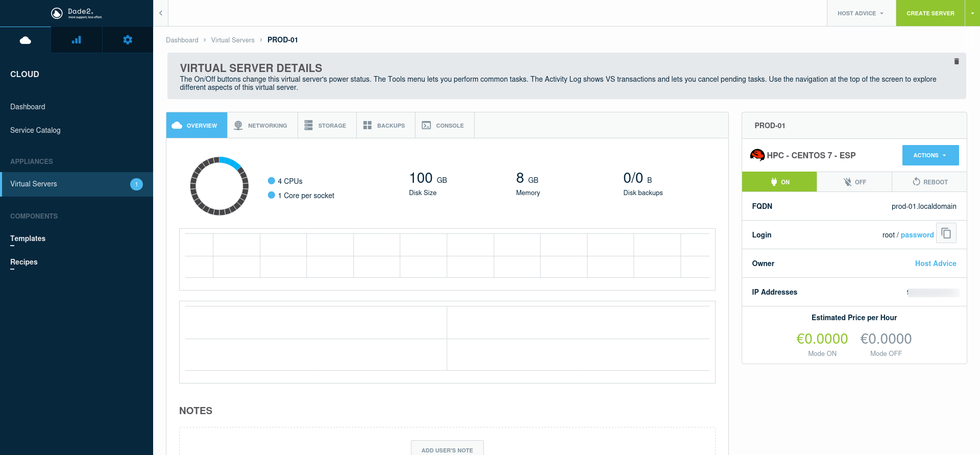Switch to the NETWORKING tab
The height and width of the screenshot is (455, 980).
262,125
